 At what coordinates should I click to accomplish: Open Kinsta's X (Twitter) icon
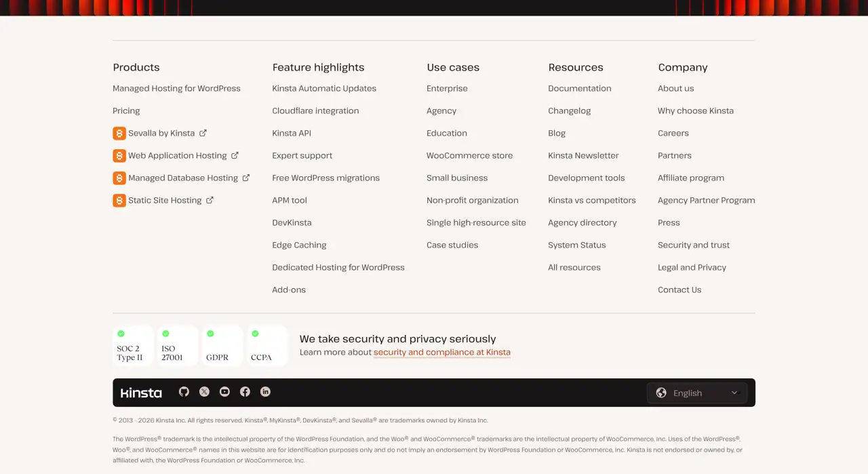[x=204, y=392]
